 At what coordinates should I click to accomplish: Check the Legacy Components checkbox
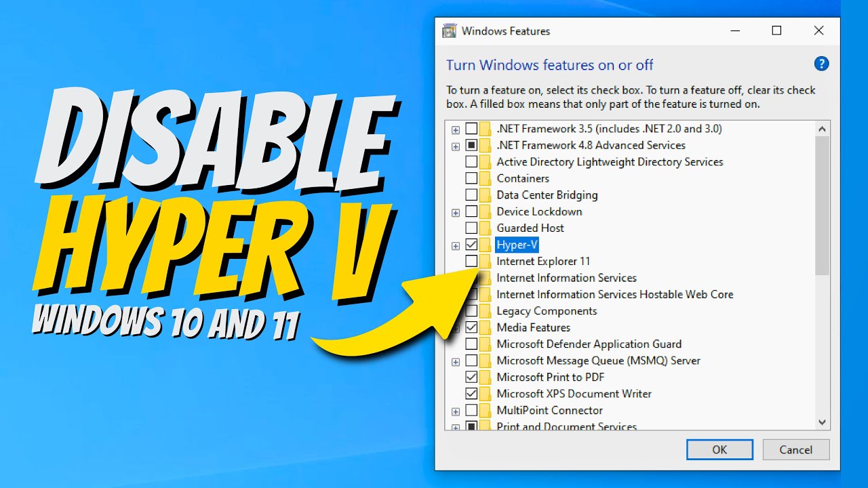point(471,311)
